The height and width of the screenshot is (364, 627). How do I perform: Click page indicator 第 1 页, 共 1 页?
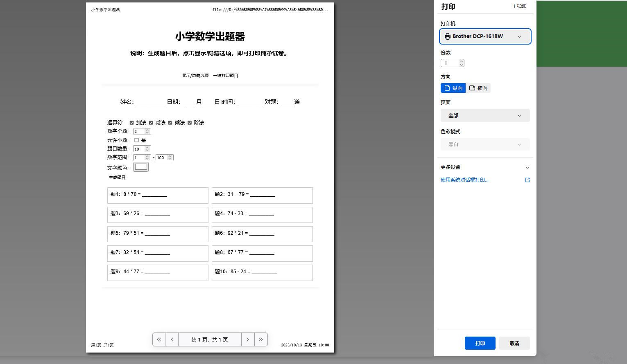point(210,339)
